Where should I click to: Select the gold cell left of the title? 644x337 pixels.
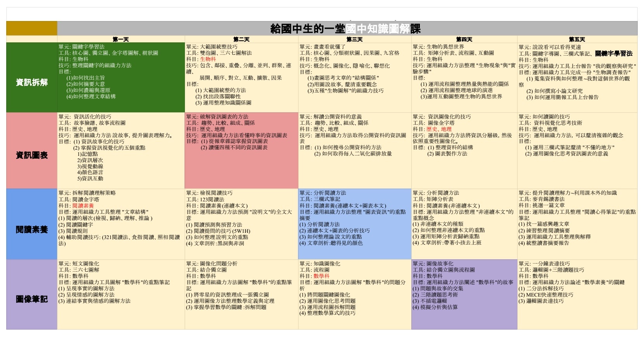pyautogui.click(x=31, y=28)
